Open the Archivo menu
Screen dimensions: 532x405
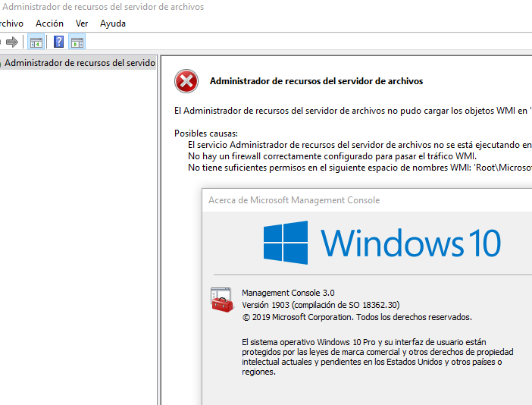[x=11, y=24]
